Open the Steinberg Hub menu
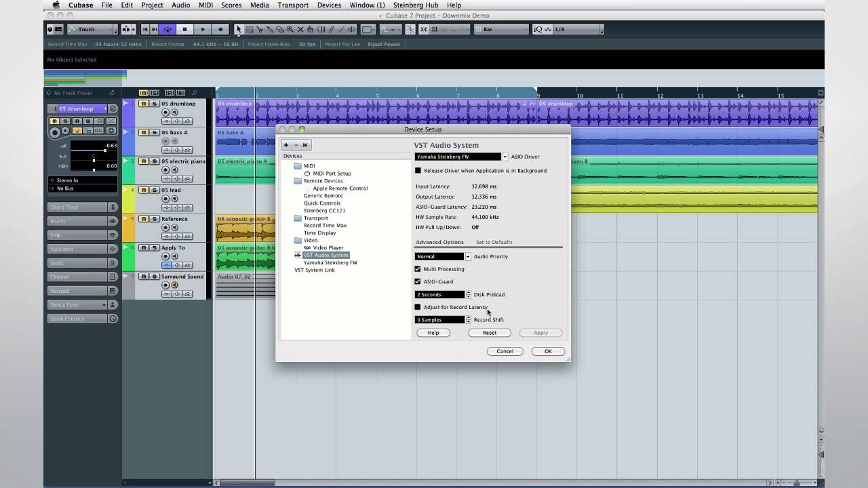 click(415, 5)
